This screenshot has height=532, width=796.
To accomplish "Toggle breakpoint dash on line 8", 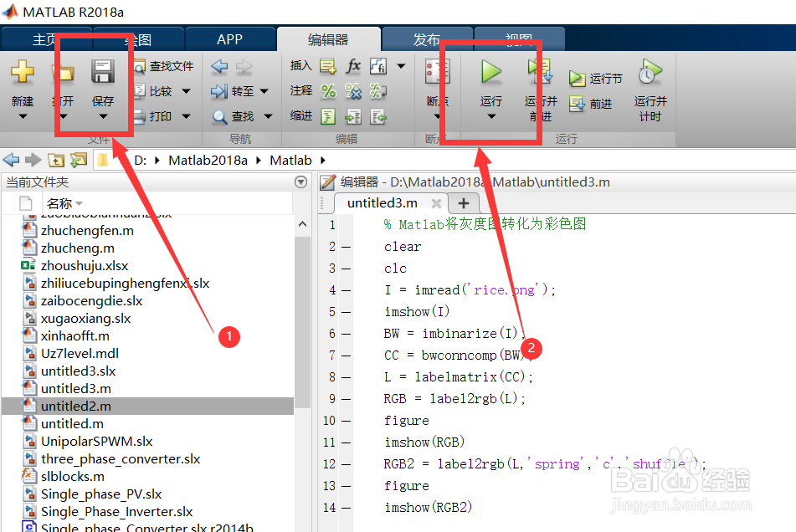I will pos(347,378).
